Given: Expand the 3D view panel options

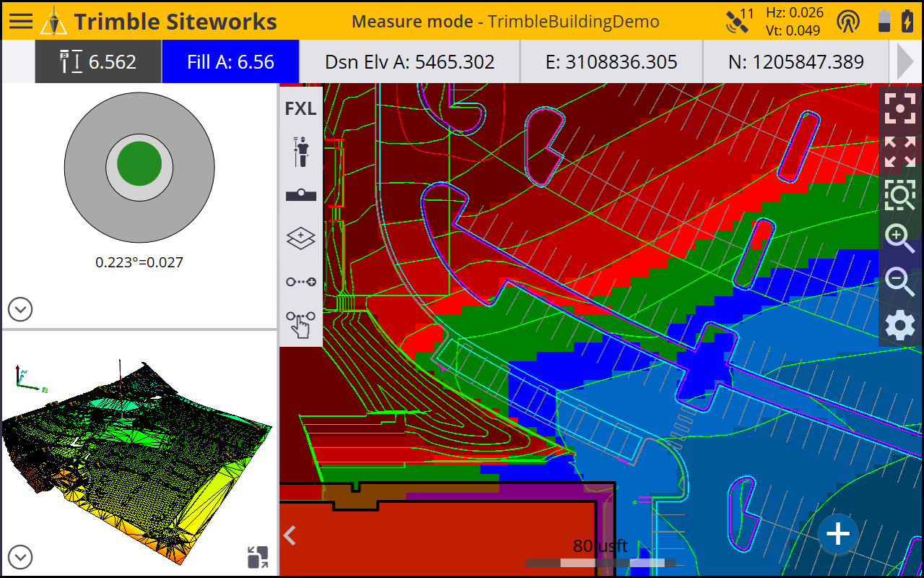Looking at the screenshot, I should (20, 557).
